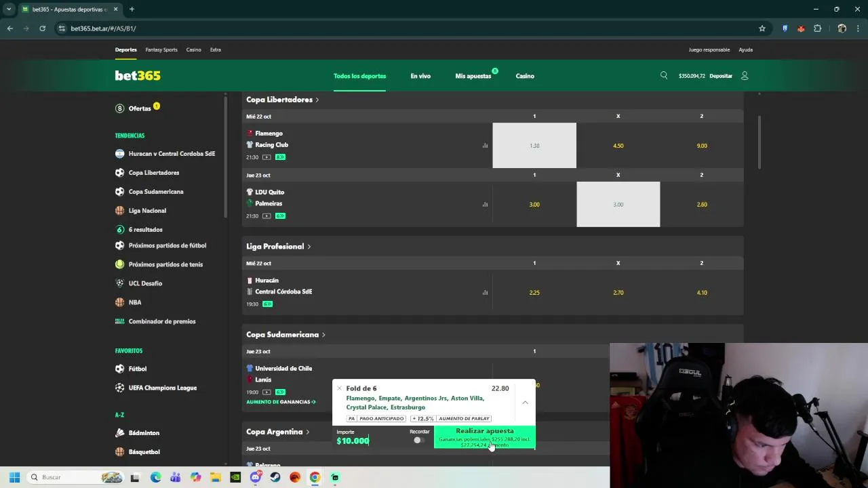Open the account profile icon
This screenshot has width=868, height=488.
pyautogui.click(x=745, y=76)
